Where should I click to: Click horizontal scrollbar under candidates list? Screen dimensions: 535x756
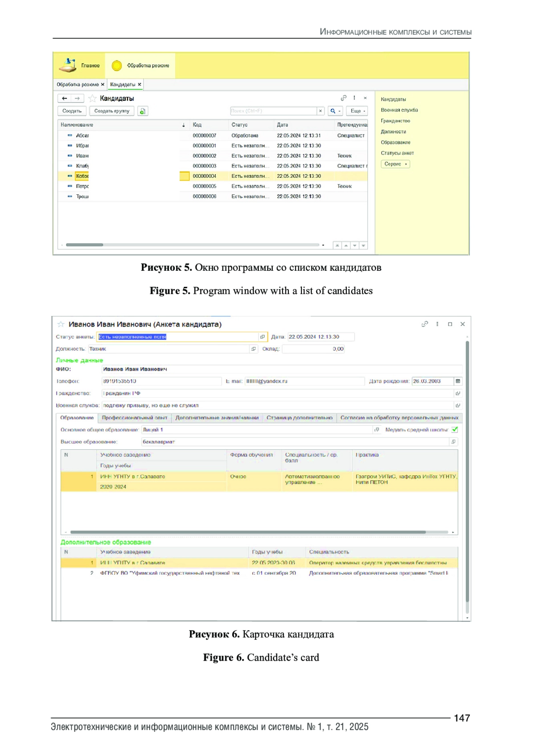click(192, 245)
